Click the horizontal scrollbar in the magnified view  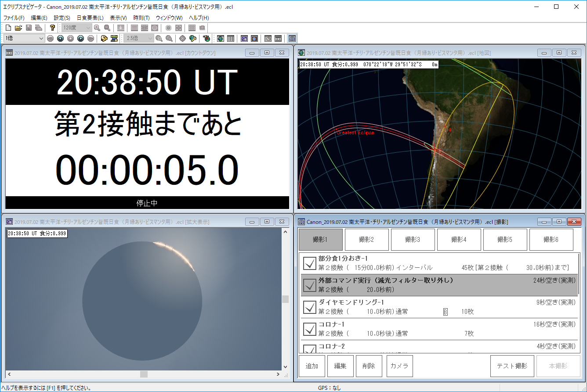coord(144,374)
